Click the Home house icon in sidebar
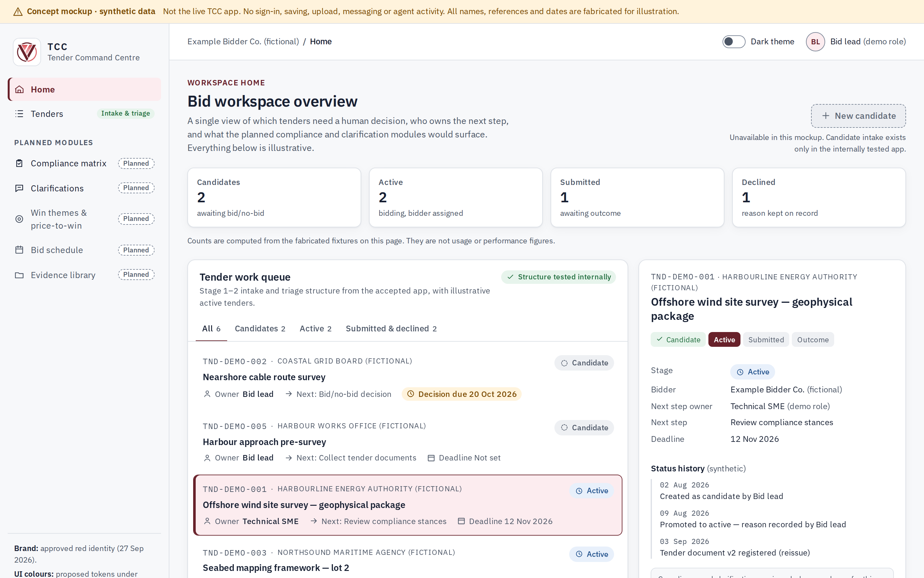The height and width of the screenshot is (578, 924). pos(20,90)
